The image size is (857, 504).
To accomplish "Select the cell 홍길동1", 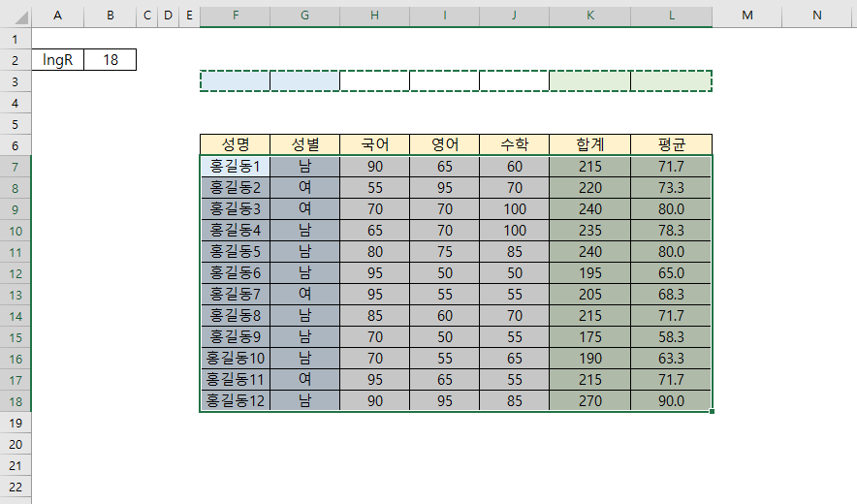I will coord(235,166).
